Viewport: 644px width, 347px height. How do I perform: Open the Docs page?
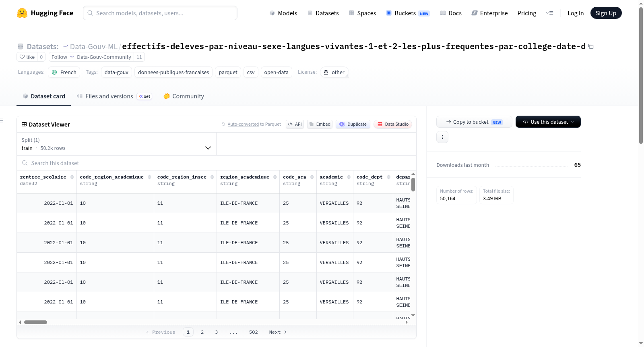tap(451, 13)
